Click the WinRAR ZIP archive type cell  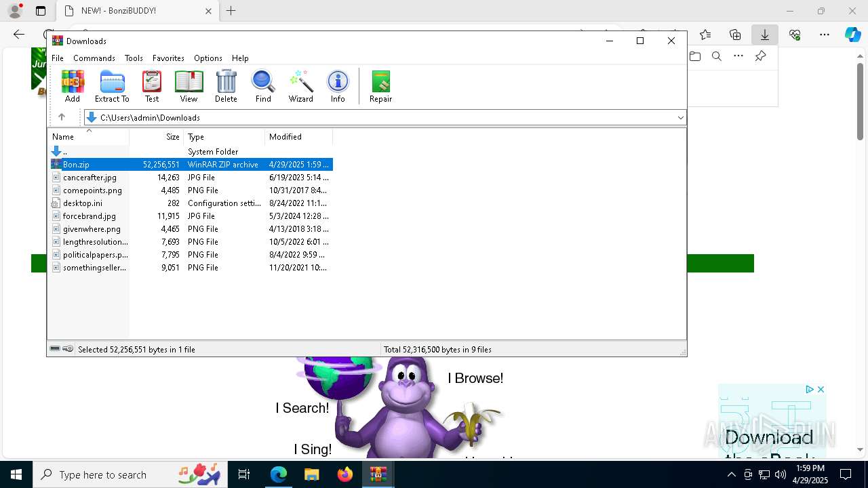pyautogui.click(x=223, y=165)
